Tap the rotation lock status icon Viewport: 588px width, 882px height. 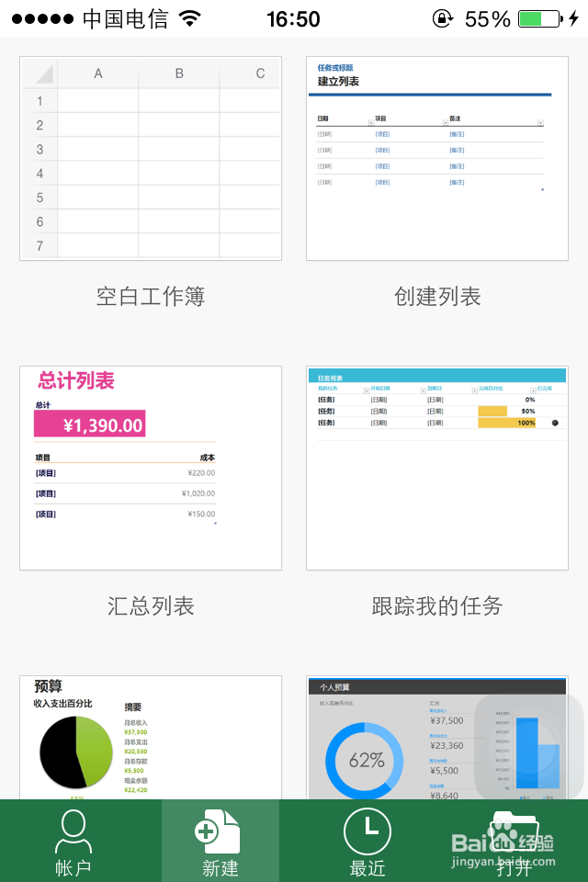pos(443,18)
